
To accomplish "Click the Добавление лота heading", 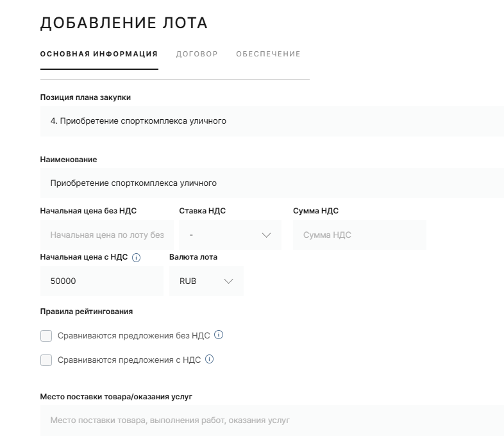I will (124, 23).
